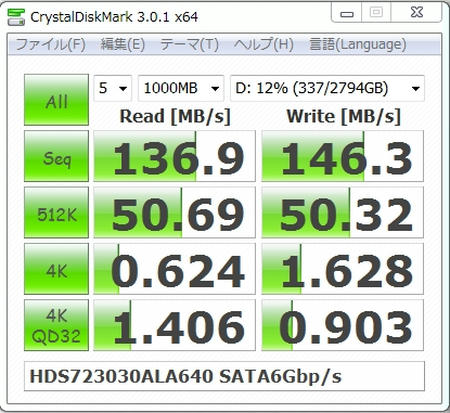This screenshot has height=413, width=450.
Task: Select the 4K QD32 write result 0.903
Action: point(343,325)
